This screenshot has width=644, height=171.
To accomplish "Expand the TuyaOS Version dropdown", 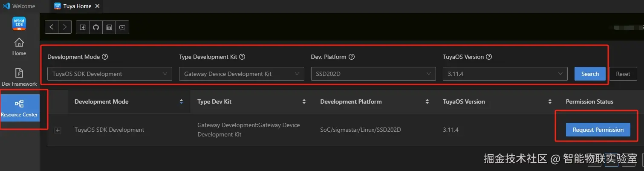I will [505, 74].
